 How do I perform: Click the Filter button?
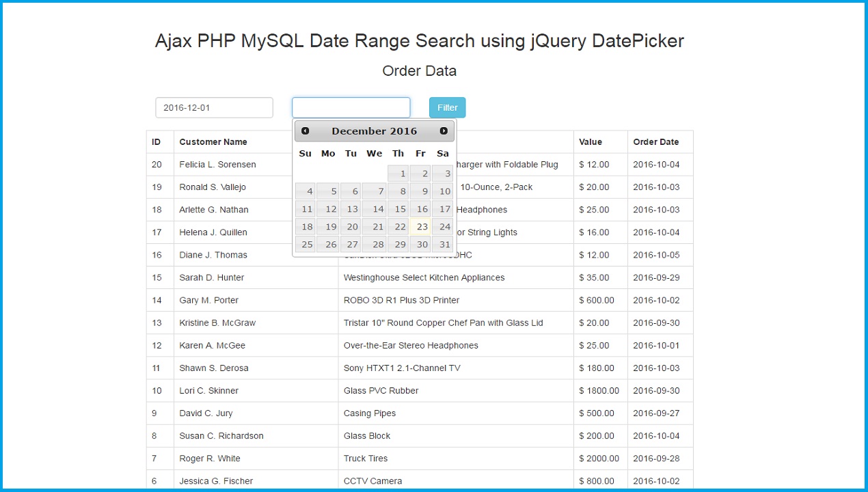(447, 107)
